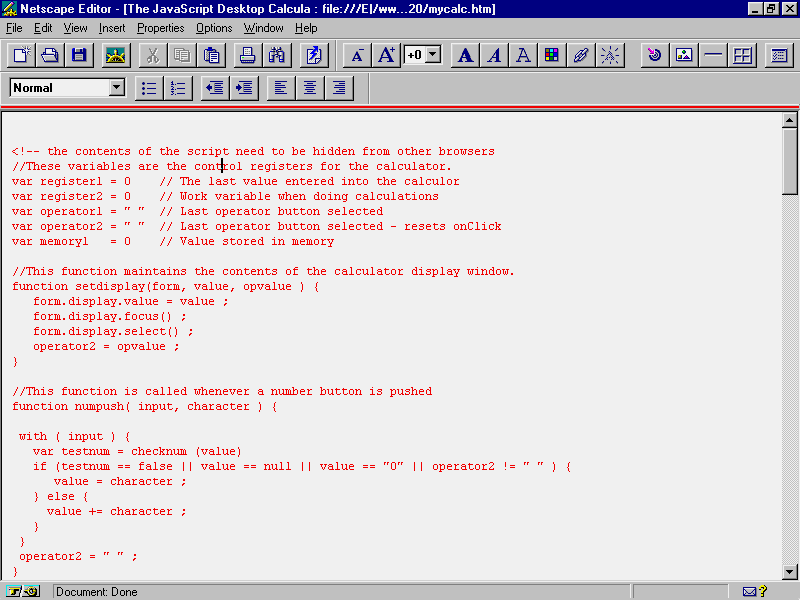Screen dimensions: 800x600
Task: Click the text "var testnum = checknum (value)"
Action: point(137,452)
